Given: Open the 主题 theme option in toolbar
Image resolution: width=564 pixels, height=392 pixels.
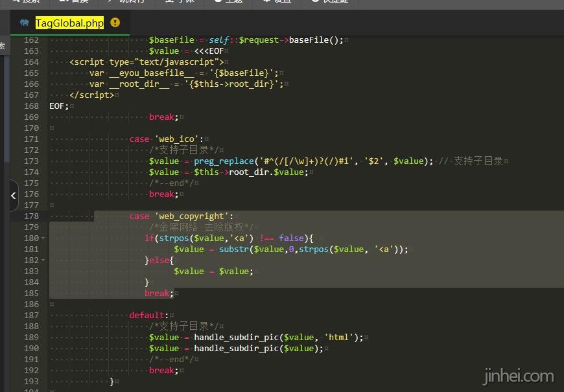Looking at the screenshot, I should (x=229, y=2).
